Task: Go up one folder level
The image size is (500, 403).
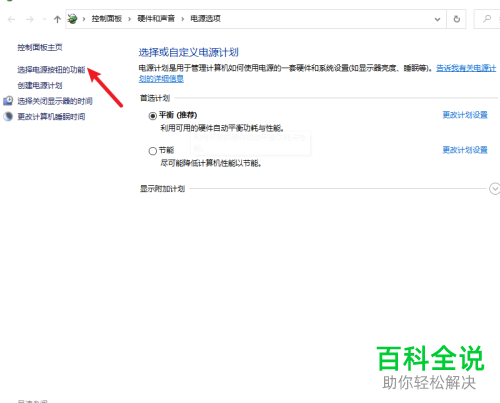Action: 57,19
